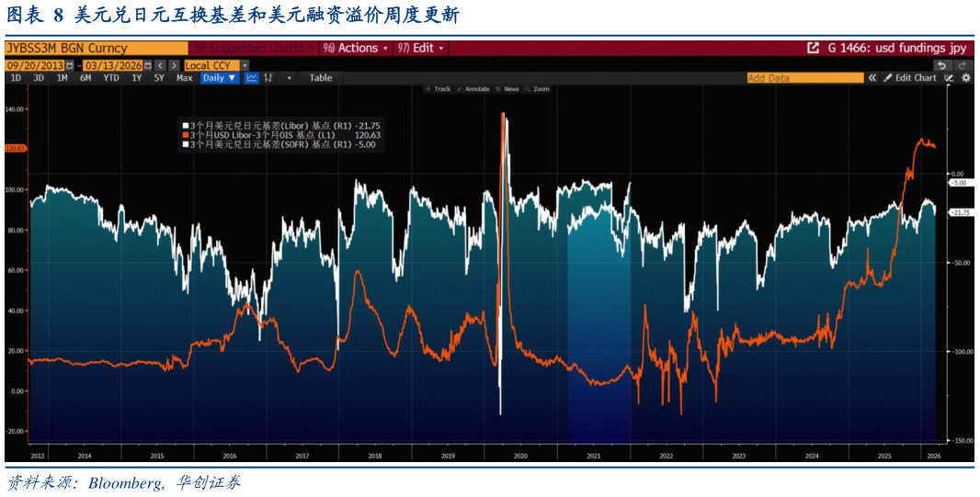This screenshot has height=497, width=980.
Task: Toggle the SOFR basis series legend swatch
Action: point(185,144)
